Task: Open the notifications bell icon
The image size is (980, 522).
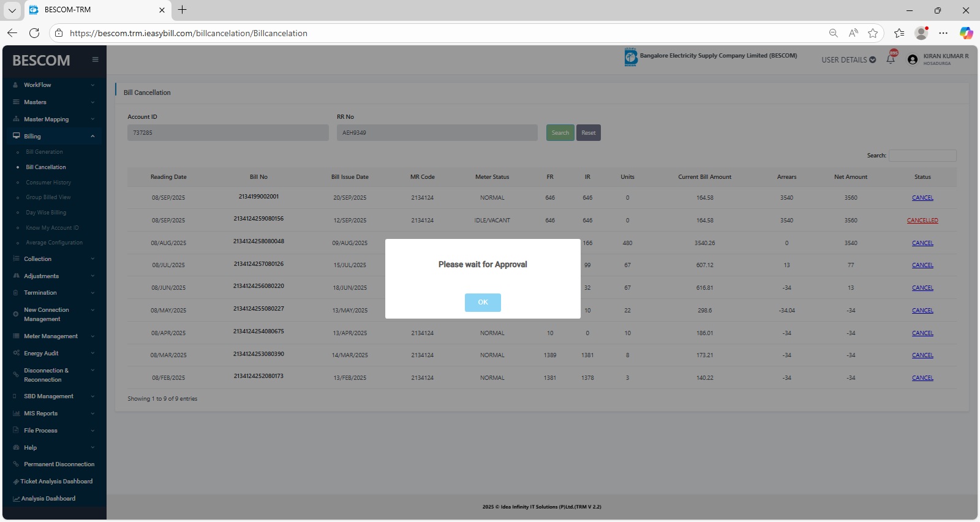Action: click(891, 59)
